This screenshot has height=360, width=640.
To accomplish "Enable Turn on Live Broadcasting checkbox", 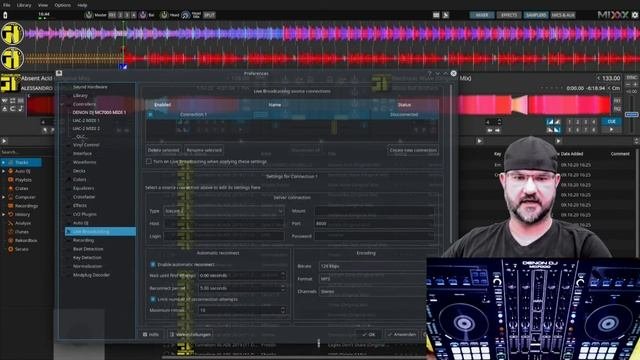I will click(149, 162).
